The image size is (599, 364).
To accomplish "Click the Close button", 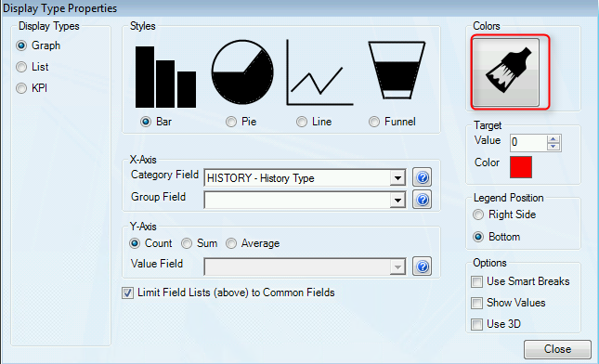I will click(x=557, y=349).
